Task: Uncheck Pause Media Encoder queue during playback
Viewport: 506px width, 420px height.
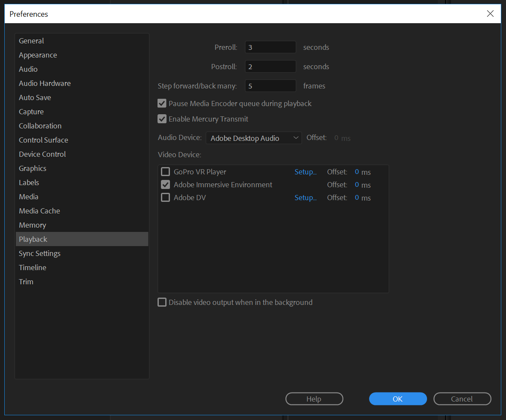Action: 162,103
